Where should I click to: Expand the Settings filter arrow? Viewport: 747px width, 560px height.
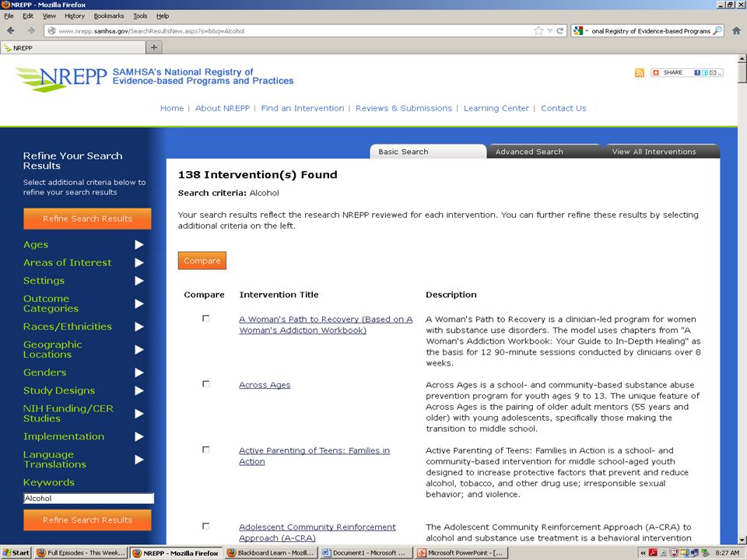139,281
